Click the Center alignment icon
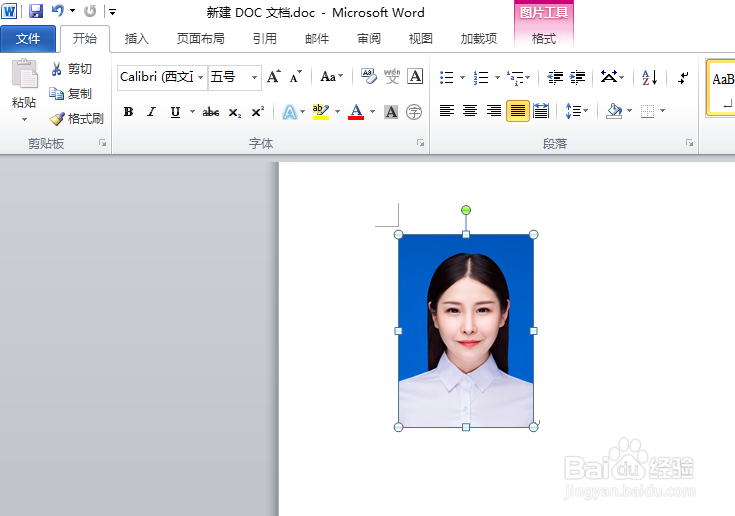The height and width of the screenshot is (516, 735). (470, 111)
